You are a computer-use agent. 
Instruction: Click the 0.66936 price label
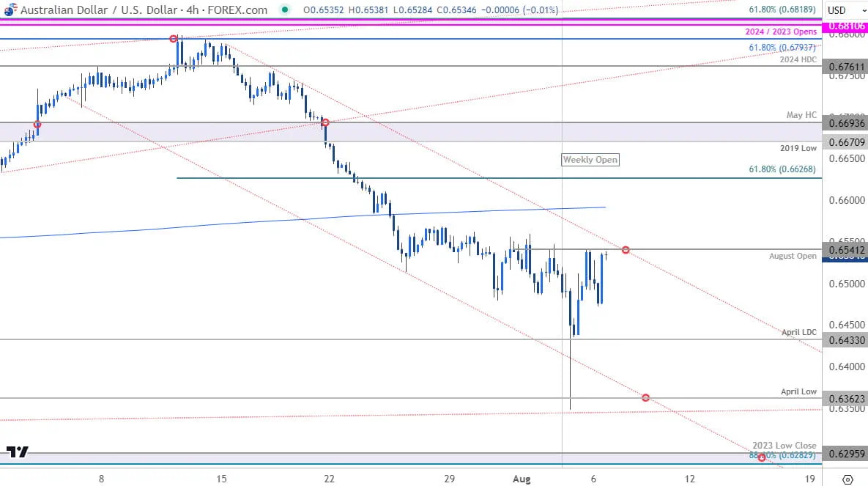845,123
